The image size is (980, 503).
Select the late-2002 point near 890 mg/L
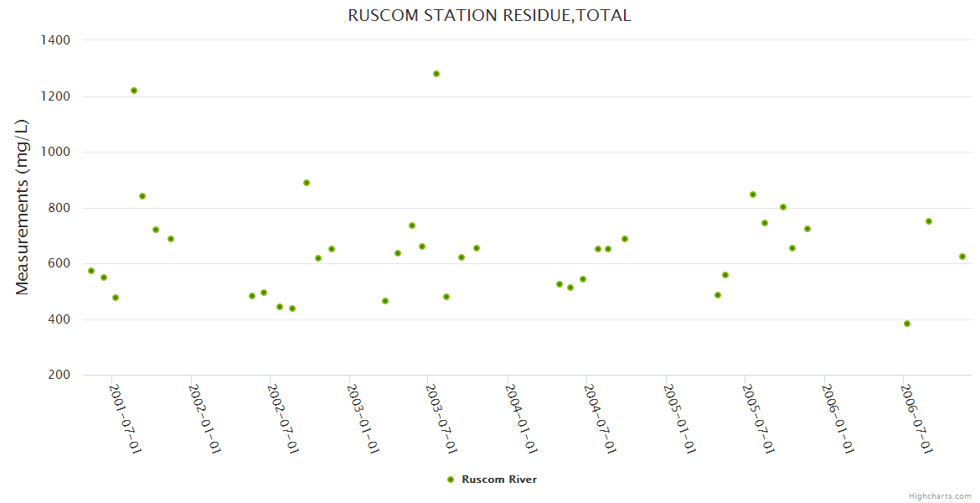coord(307,183)
